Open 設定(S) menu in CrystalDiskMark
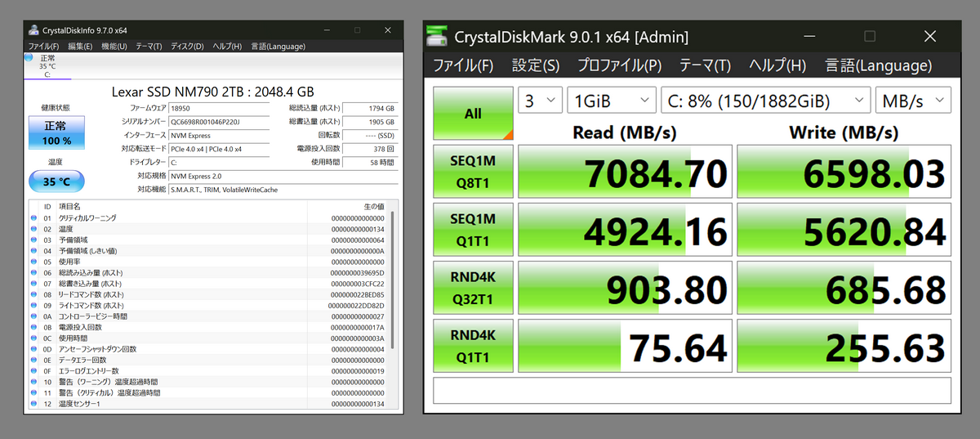980x439 pixels. pyautogui.click(x=536, y=65)
